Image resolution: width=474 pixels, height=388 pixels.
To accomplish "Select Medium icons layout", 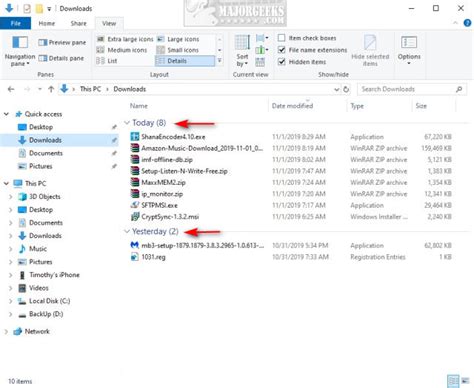I will pyautogui.click(x=122, y=50).
